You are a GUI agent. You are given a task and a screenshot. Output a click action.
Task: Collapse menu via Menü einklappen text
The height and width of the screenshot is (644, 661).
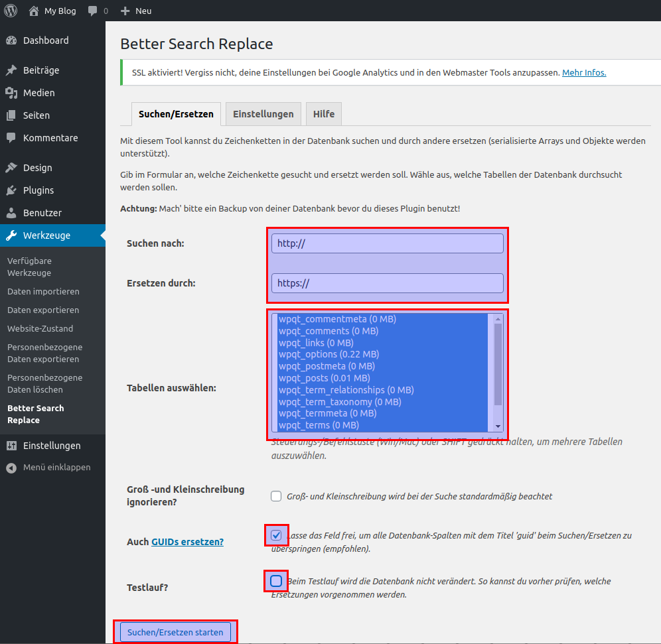57,468
